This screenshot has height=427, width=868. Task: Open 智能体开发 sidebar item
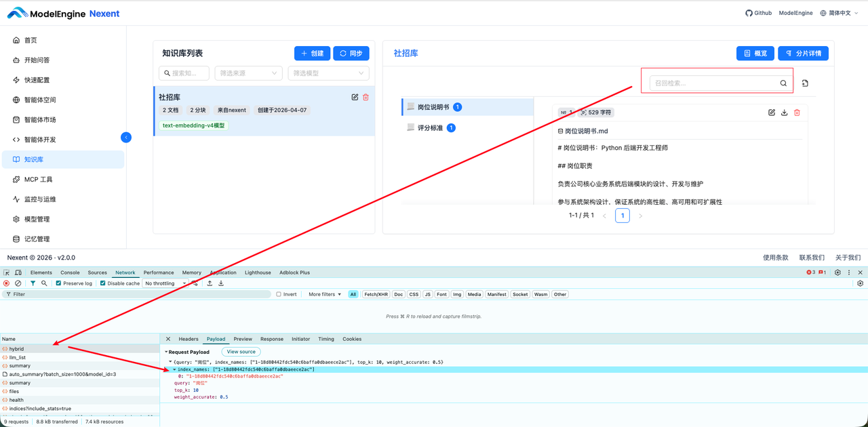coord(62,140)
